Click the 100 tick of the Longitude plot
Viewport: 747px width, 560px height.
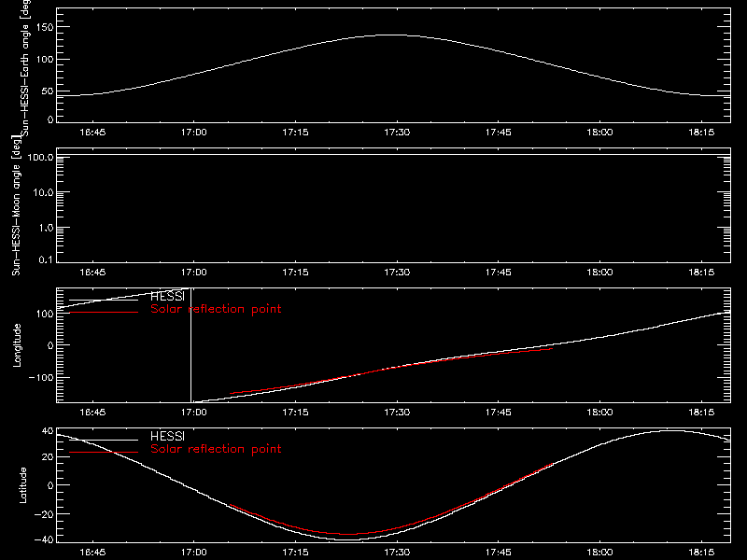(44, 314)
